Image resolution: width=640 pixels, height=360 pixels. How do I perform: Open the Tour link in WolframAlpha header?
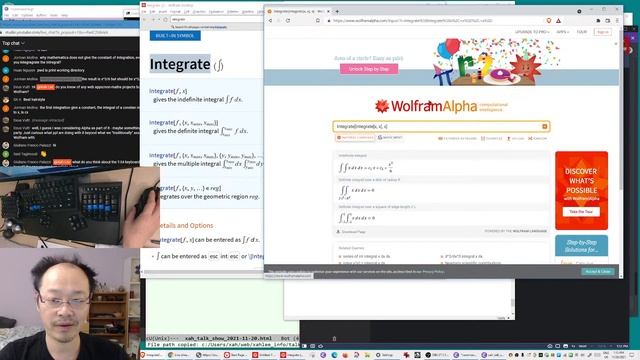pyautogui.click(x=582, y=32)
